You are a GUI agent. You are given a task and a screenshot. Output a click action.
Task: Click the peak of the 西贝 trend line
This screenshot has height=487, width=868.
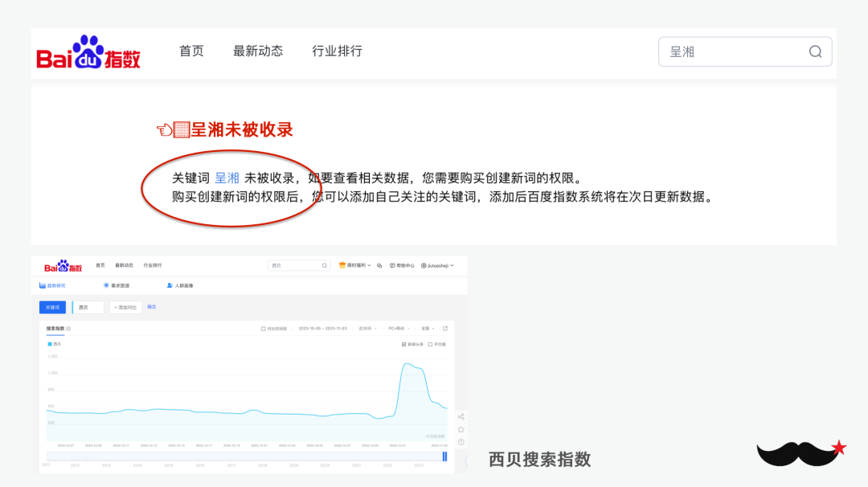click(407, 363)
